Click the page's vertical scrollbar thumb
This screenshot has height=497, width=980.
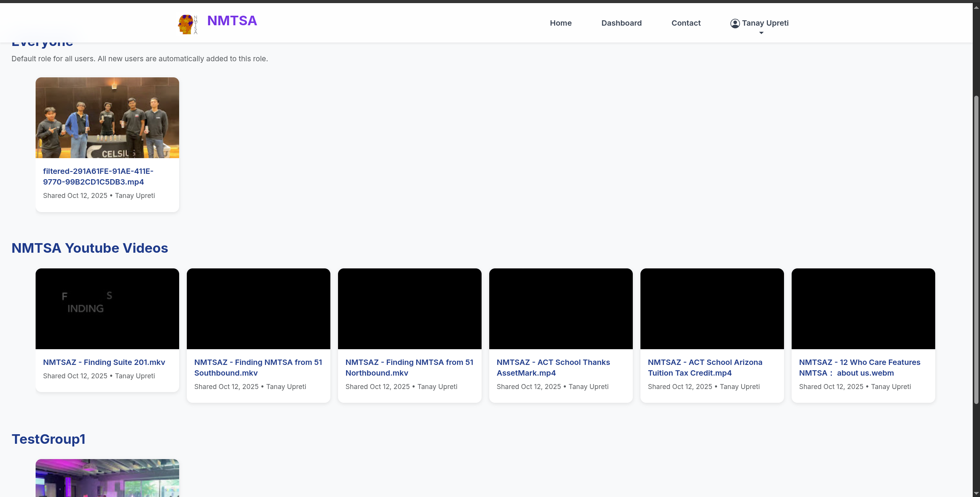[x=976, y=249]
